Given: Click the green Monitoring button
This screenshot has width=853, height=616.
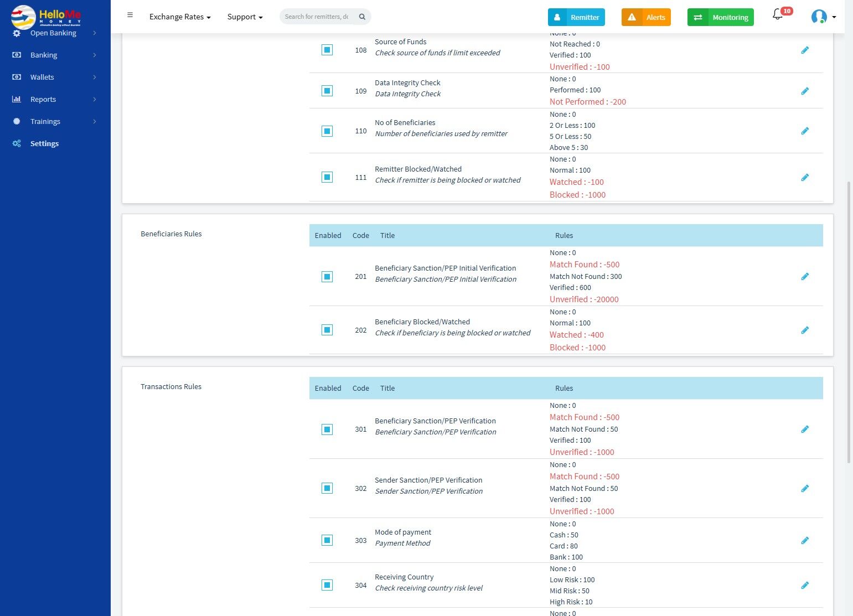Looking at the screenshot, I should (721, 17).
